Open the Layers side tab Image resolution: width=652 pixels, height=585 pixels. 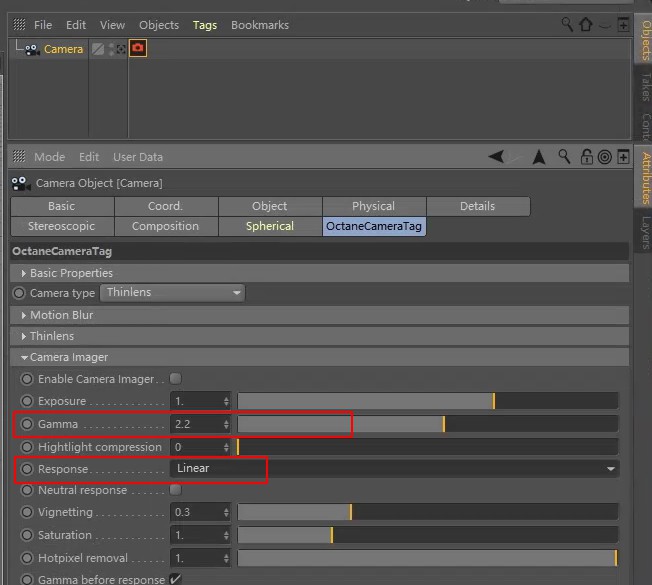[x=645, y=232]
